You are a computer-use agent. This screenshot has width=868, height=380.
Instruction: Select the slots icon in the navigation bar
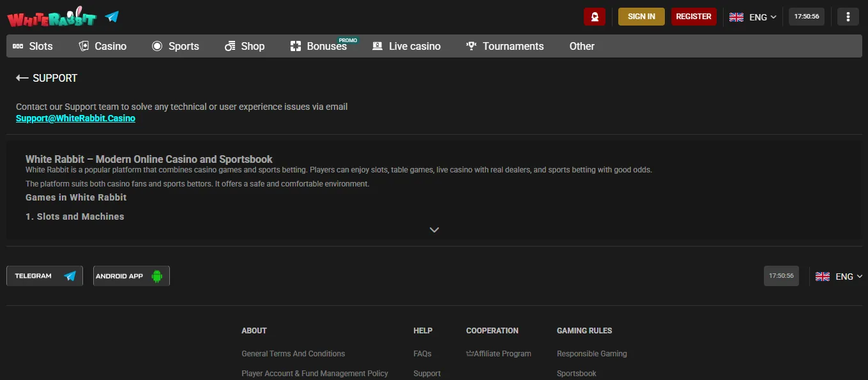click(18, 46)
